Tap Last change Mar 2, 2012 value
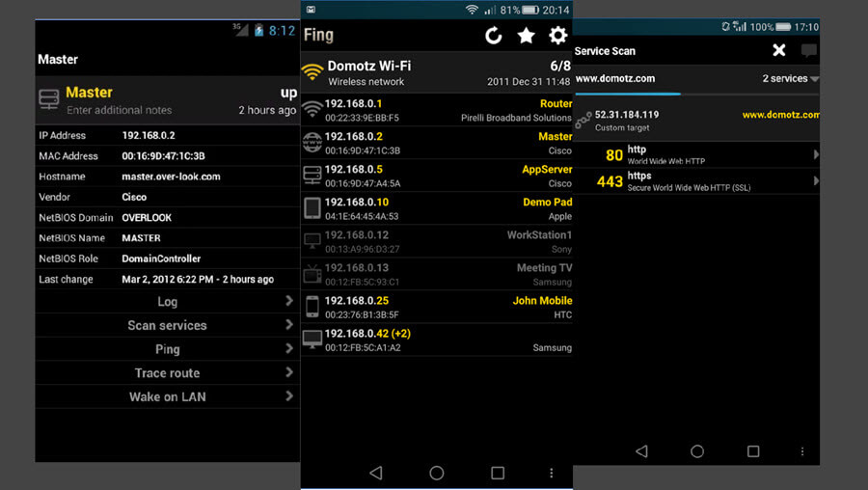 (198, 279)
